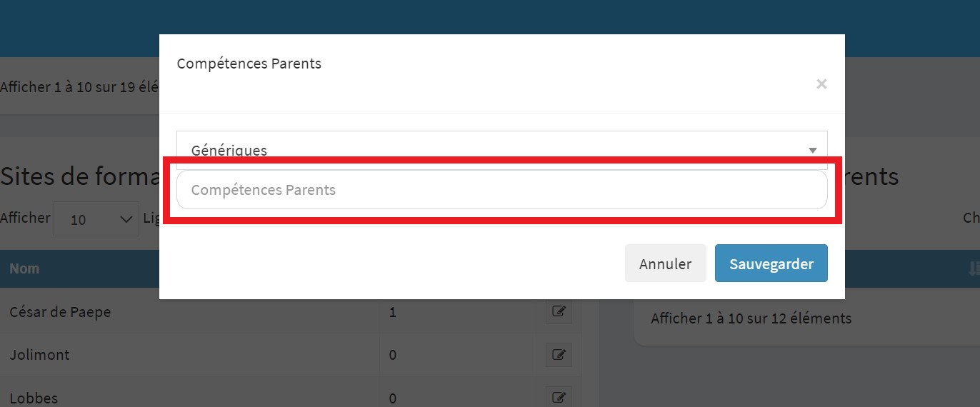Click the Lobbes row edit icon
The image size is (980, 407).
pos(559,397)
